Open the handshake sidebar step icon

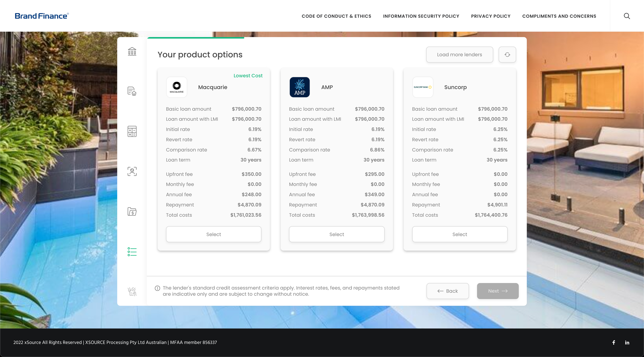coord(132,291)
